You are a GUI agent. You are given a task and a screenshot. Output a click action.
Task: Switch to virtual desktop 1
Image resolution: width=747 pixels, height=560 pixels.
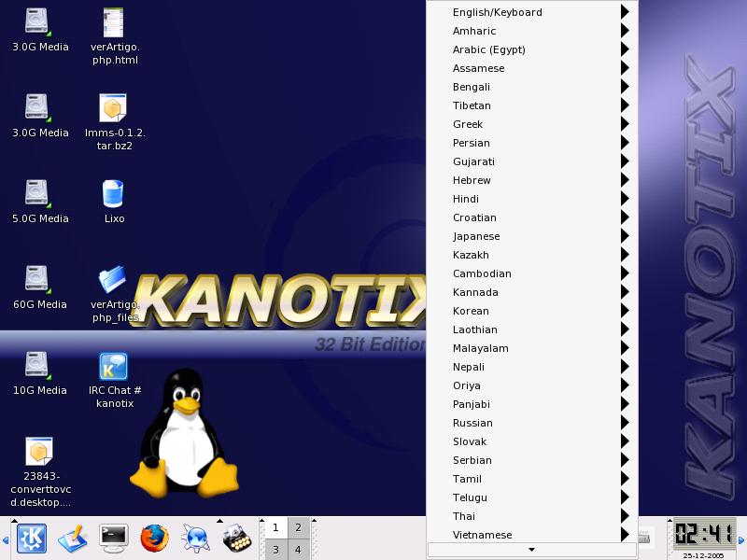pyautogui.click(x=275, y=527)
